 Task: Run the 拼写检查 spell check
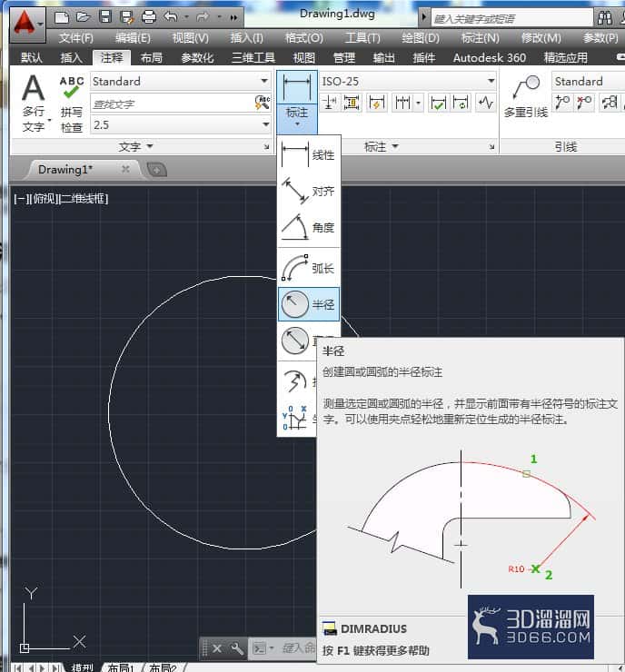[x=71, y=104]
